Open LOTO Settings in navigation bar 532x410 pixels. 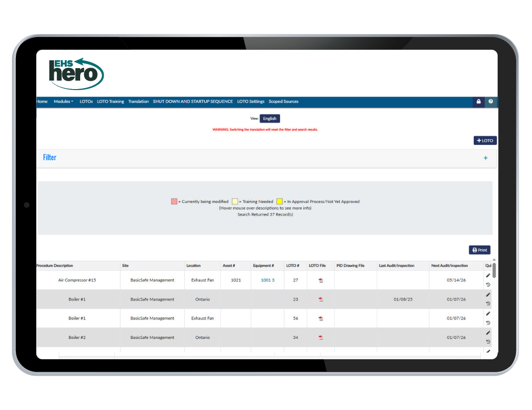251,102
